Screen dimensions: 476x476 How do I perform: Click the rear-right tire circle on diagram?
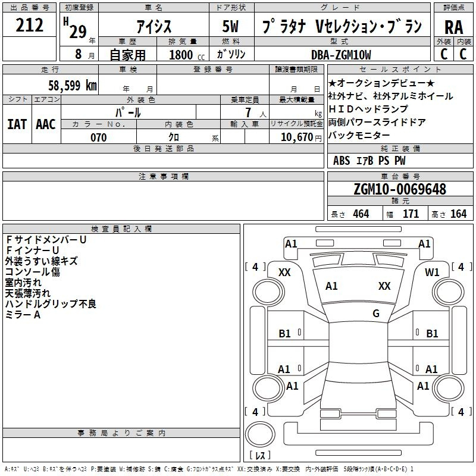pyautogui.click(x=448, y=388)
